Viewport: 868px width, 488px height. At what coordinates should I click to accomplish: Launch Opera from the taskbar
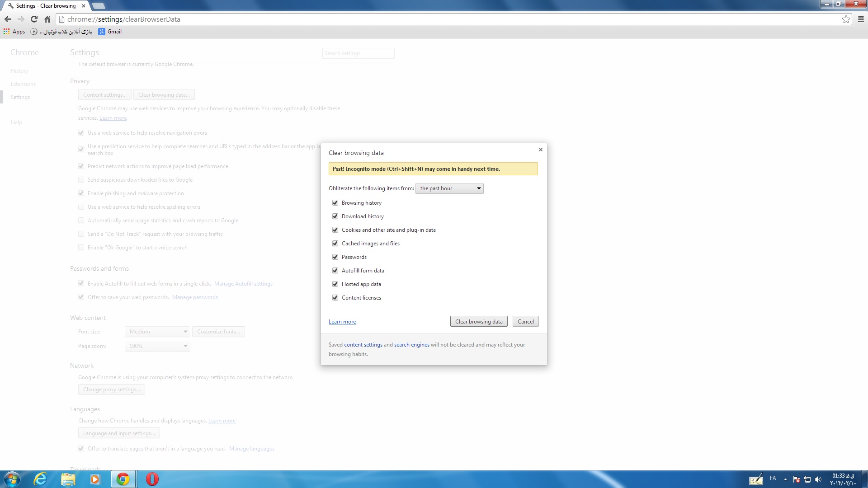[152, 479]
